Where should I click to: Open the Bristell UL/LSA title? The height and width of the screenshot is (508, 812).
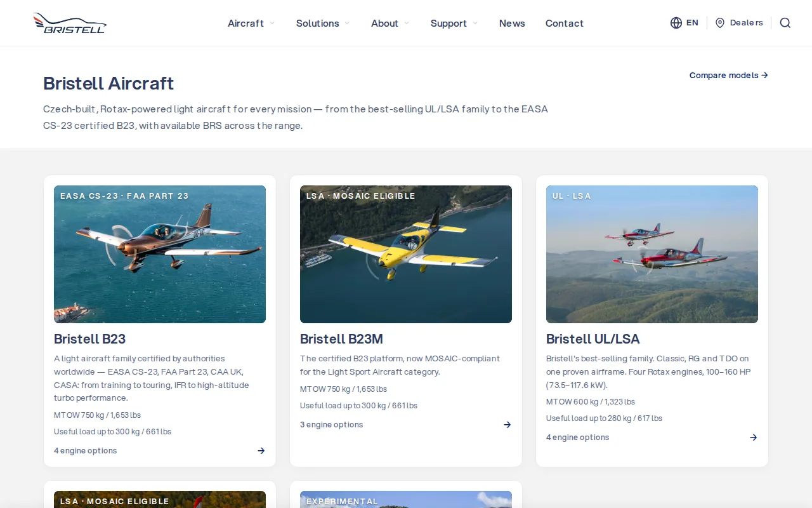click(x=593, y=339)
